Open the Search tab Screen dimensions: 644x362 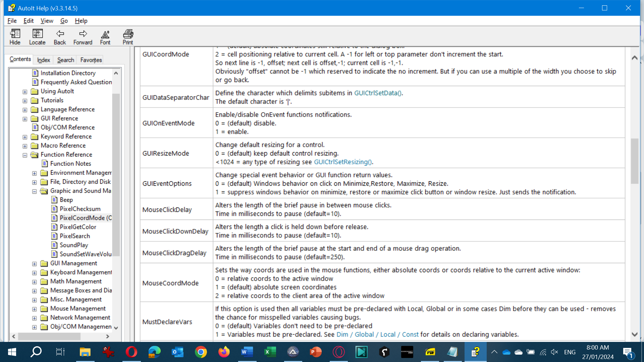pyautogui.click(x=65, y=60)
